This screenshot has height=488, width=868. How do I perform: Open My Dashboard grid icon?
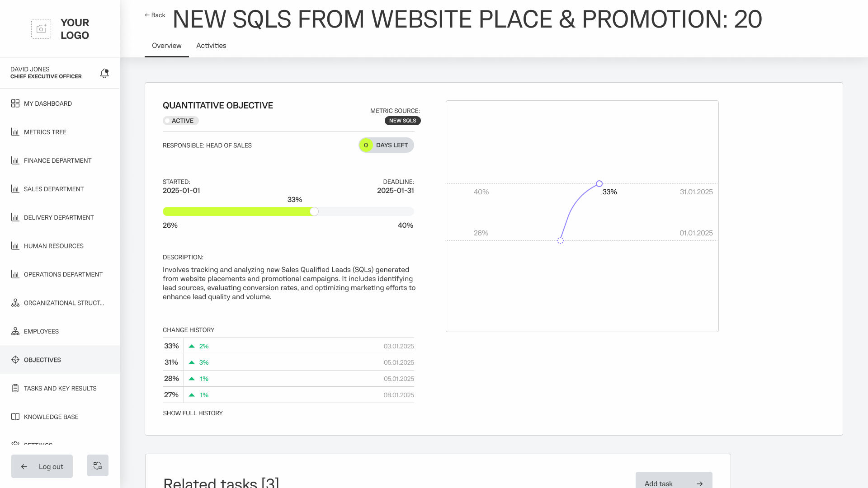click(15, 103)
